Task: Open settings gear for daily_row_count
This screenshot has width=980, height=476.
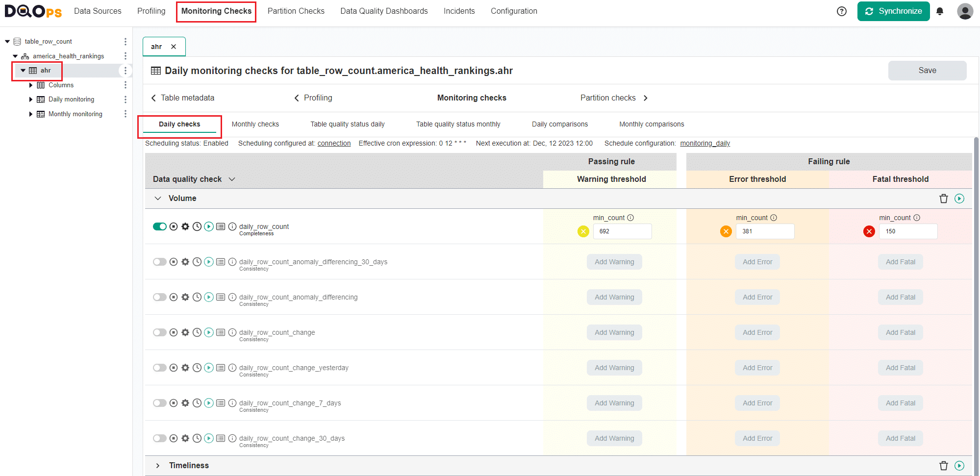Action: point(185,226)
